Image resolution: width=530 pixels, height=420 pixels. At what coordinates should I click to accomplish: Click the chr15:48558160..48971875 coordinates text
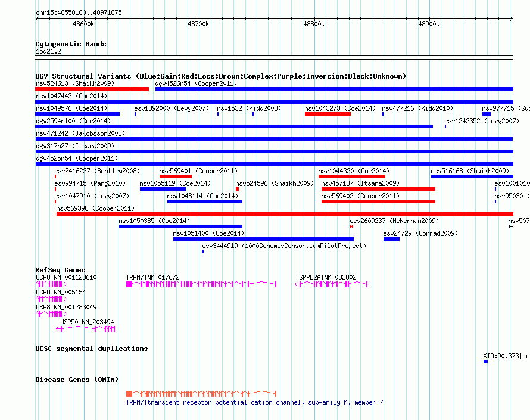point(79,12)
